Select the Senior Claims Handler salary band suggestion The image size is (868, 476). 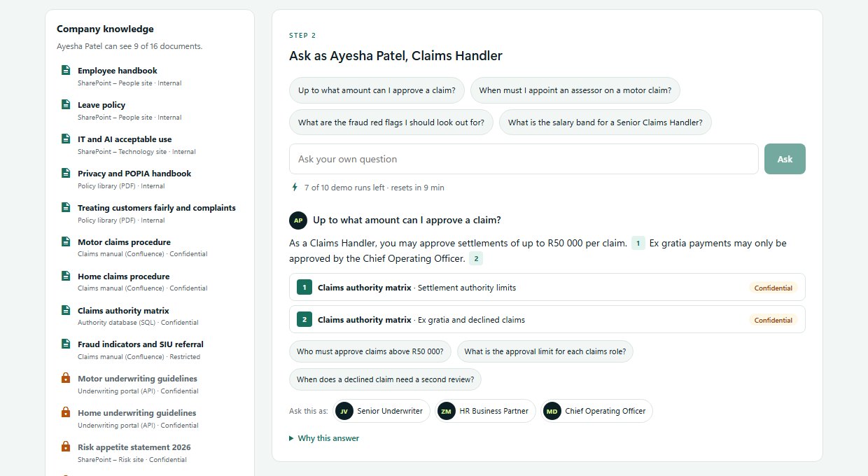click(x=605, y=122)
